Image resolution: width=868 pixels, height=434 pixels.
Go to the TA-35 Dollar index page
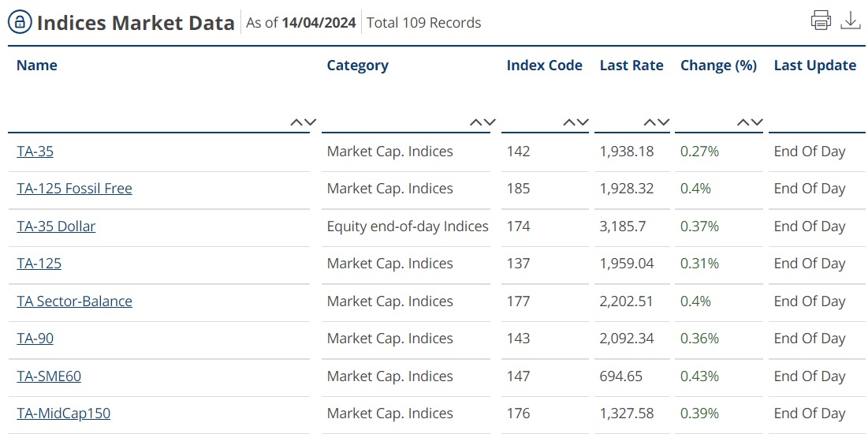pos(56,226)
